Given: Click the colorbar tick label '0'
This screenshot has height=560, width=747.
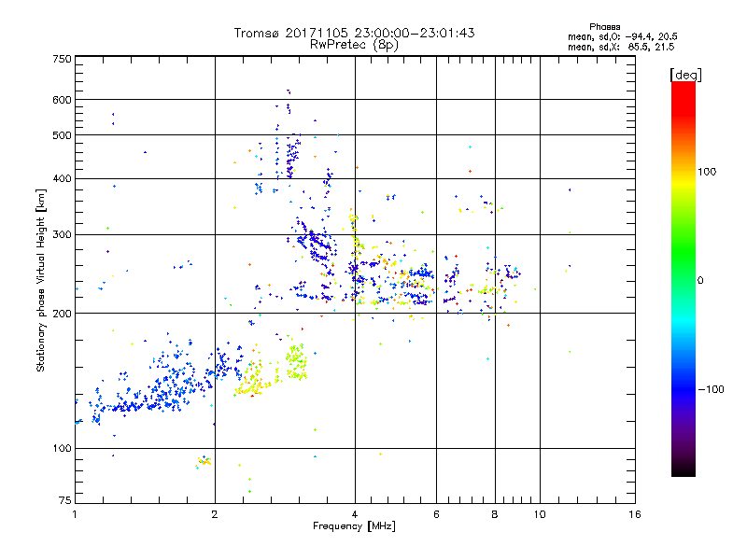Looking at the screenshot, I should [700, 281].
